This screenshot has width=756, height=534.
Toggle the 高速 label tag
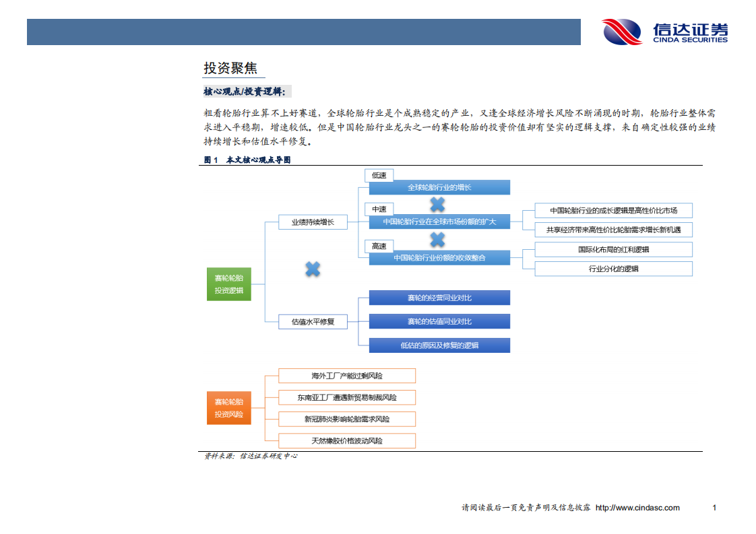pos(379,246)
